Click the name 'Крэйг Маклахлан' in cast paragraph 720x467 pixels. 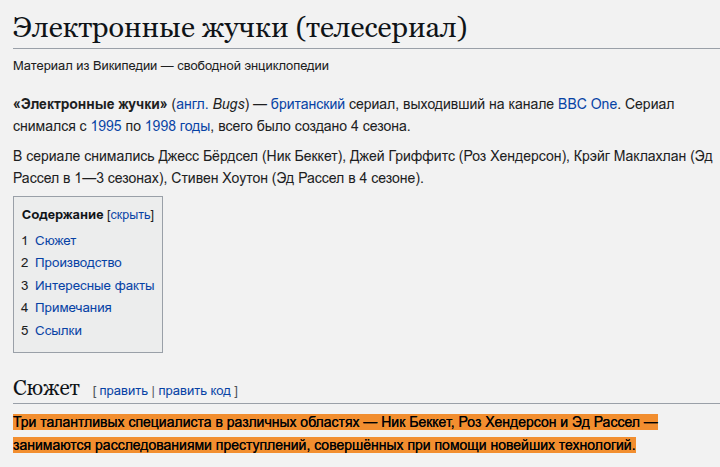(x=630, y=157)
